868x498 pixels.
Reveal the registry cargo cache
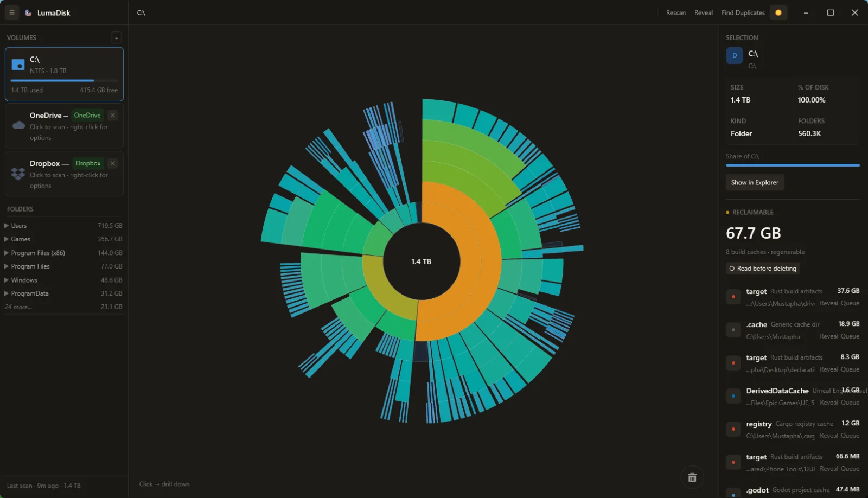point(828,436)
